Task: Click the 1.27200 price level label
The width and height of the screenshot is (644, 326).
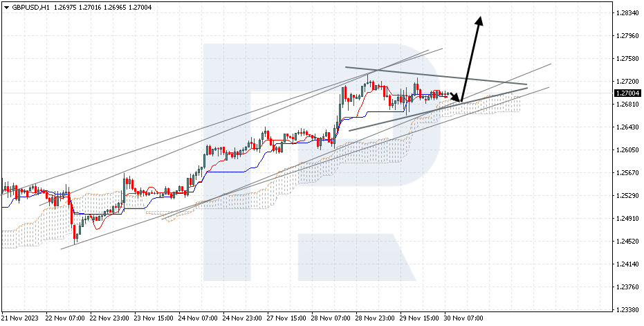Action: (625, 82)
